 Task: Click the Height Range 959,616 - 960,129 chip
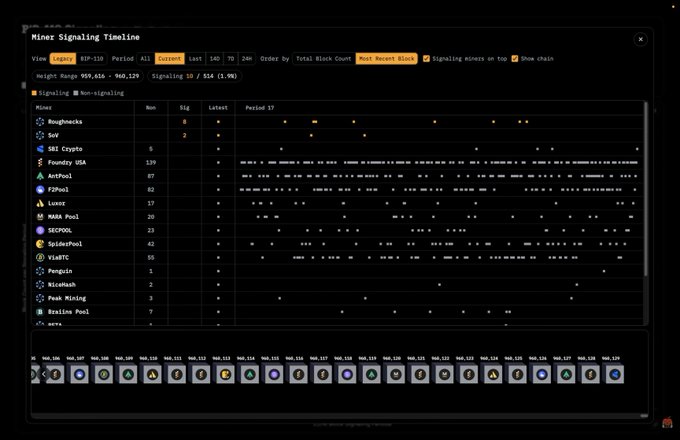tap(88, 76)
